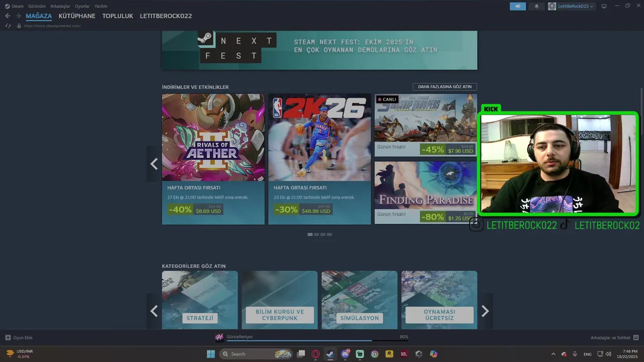This screenshot has height=362, width=644.
Task: Switch to the TOPLULUK tab
Action: coord(118,16)
